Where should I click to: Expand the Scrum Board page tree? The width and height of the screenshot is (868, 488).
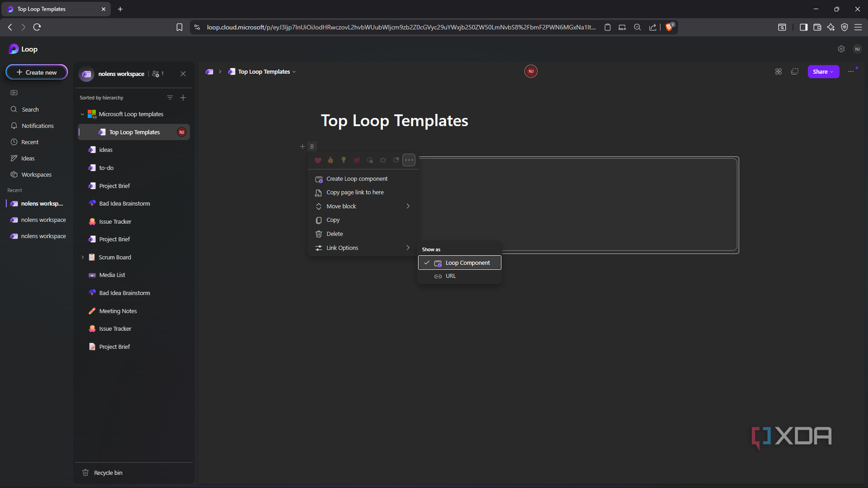[82, 257]
